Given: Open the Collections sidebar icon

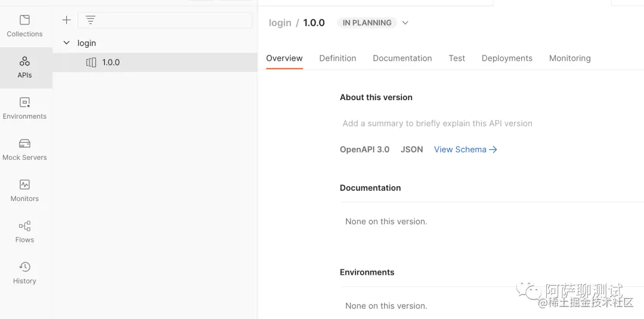Looking at the screenshot, I should coord(24,26).
